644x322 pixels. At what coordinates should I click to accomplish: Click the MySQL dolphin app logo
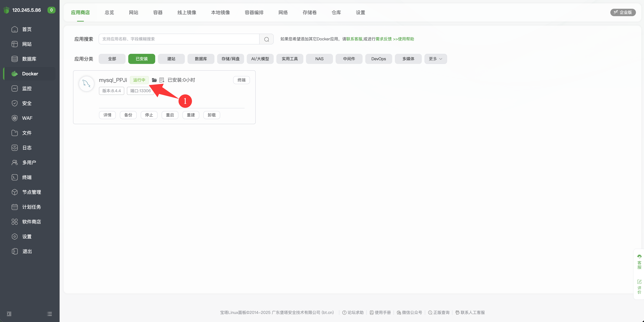click(x=87, y=84)
